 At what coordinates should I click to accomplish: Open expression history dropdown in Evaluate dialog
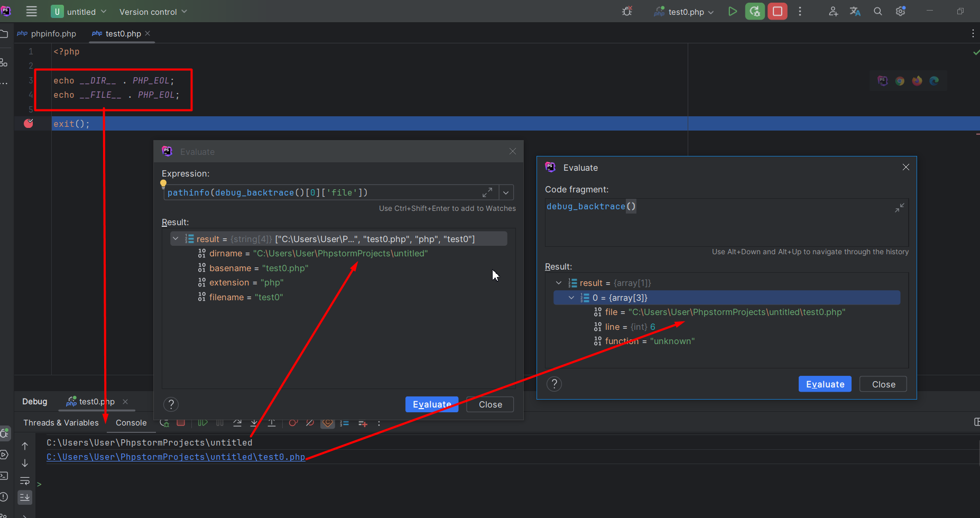coord(506,193)
